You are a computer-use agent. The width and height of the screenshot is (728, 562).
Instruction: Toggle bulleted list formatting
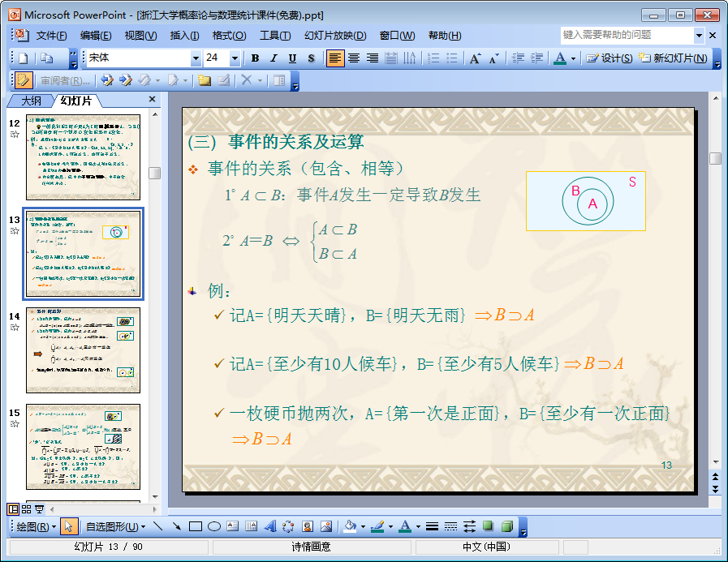pyautogui.click(x=452, y=58)
